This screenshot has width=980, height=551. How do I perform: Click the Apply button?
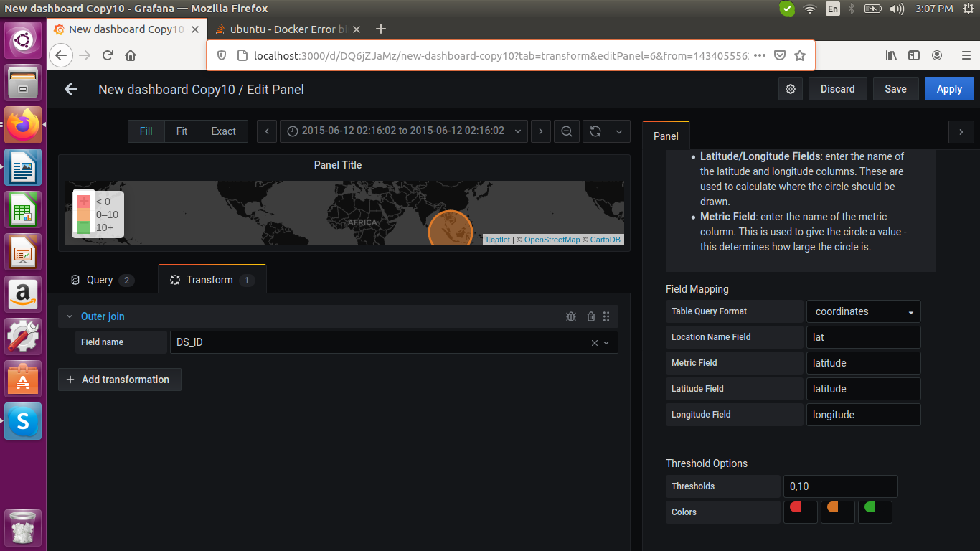948,88
